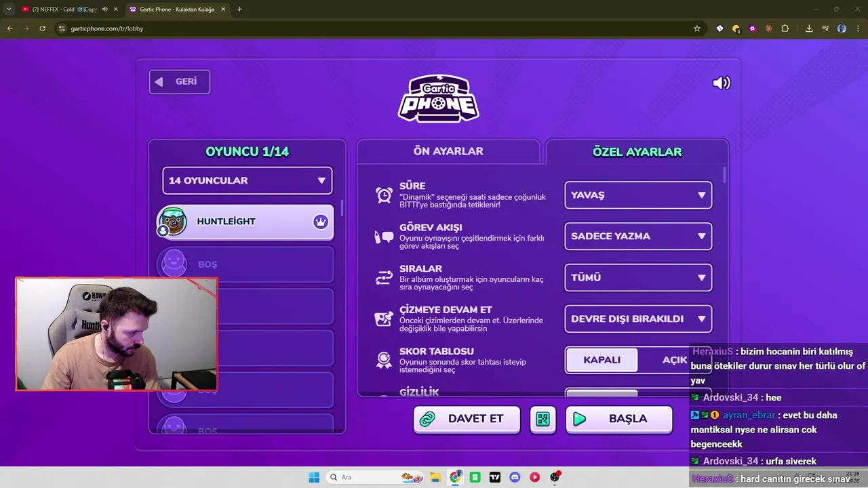
Task: Open the ÇİZMEYE DEVAM ET dropdown
Action: click(638, 319)
